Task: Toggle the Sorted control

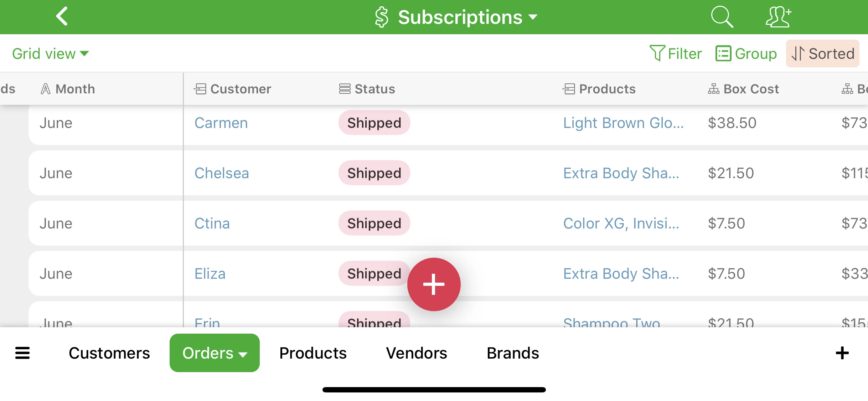Action: (823, 53)
